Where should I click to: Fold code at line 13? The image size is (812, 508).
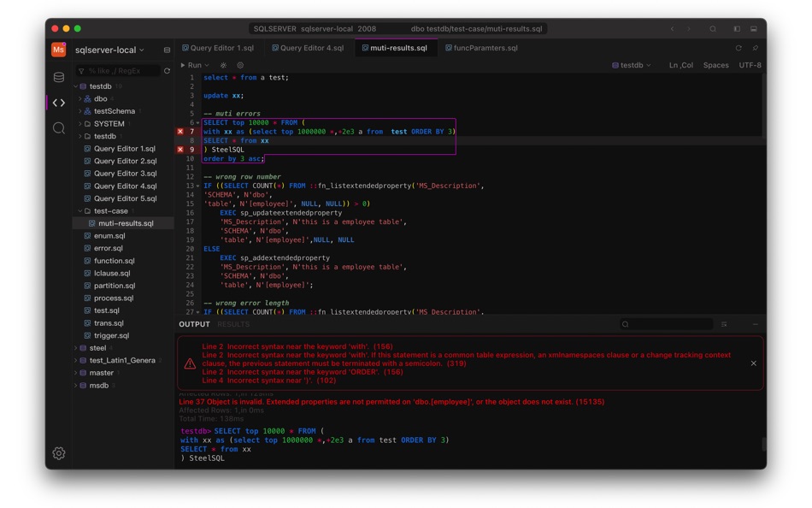coord(197,186)
